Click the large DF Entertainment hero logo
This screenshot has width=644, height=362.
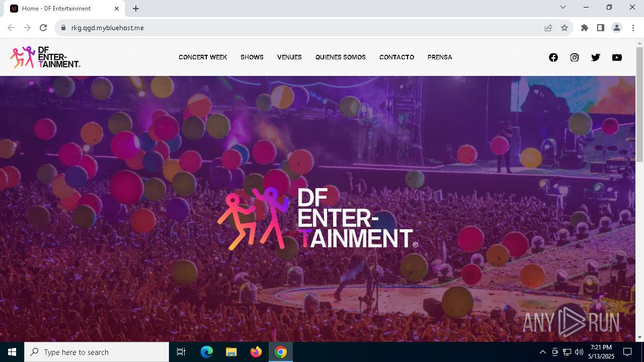tap(317, 219)
